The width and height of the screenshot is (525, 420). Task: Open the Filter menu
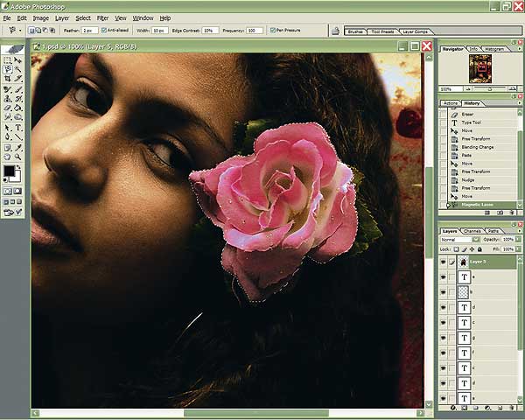103,17
